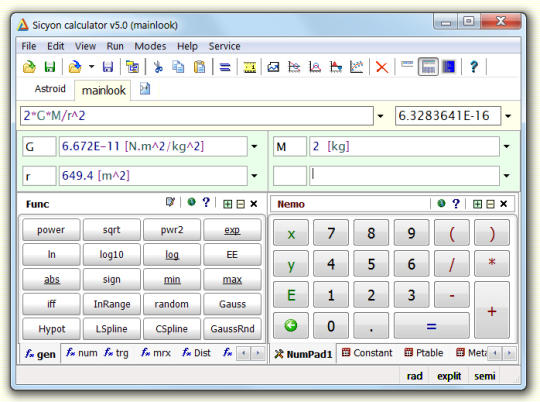Open the Service menu
This screenshot has width=540, height=402.
click(x=224, y=46)
